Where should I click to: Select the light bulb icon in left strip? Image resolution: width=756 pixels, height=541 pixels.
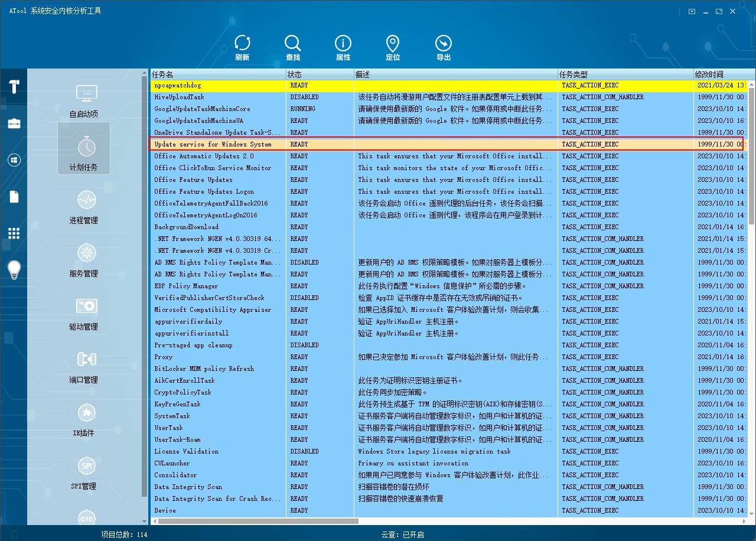click(x=14, y=270)
